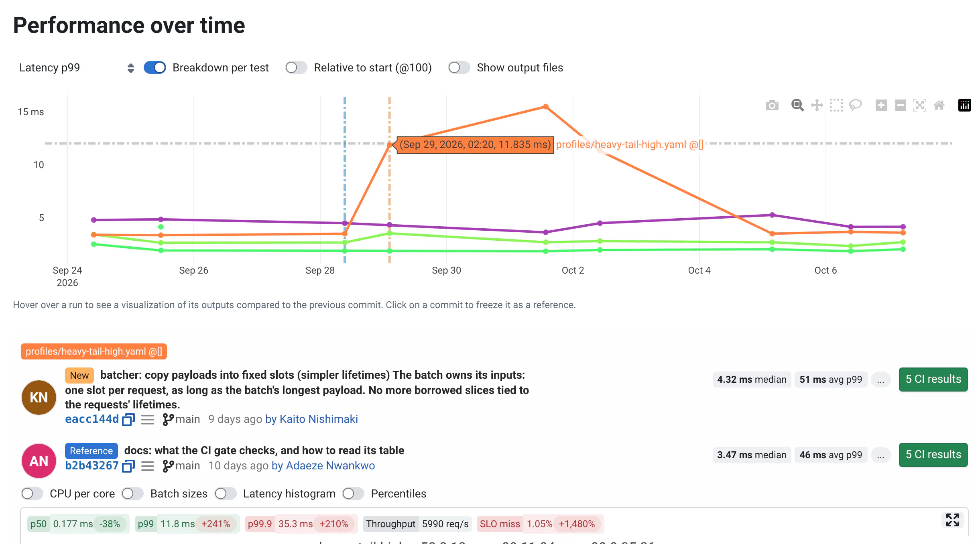Click the Autoscale axes icon
The image size is (980, 544).
919,106
